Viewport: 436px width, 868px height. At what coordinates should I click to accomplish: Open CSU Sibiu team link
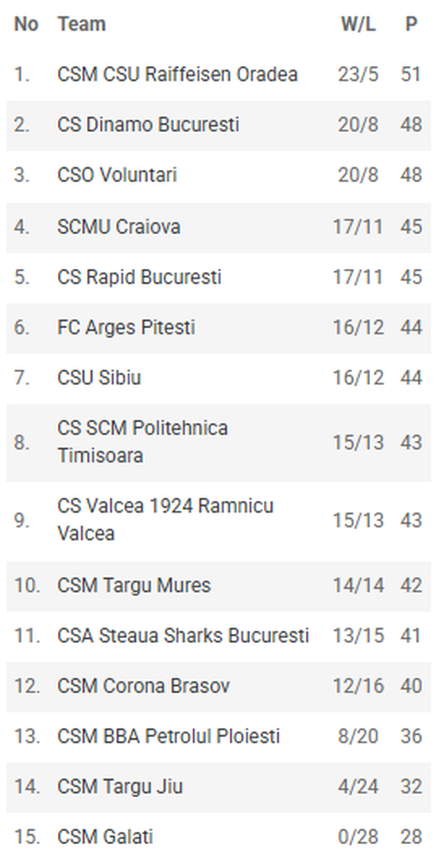pyautogui.click(x=99, y=378)
